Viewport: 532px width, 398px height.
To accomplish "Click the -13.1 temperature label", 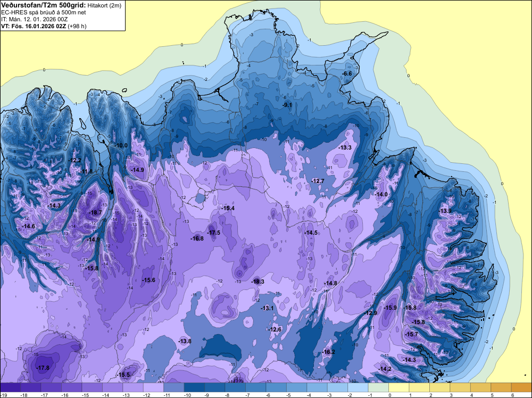I will [x=267, y=308].
